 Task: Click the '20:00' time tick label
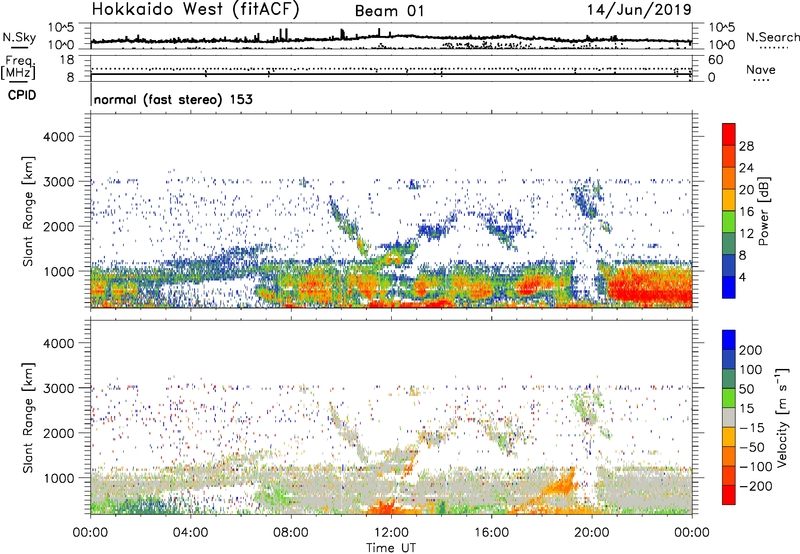click(x=591, y=533)
